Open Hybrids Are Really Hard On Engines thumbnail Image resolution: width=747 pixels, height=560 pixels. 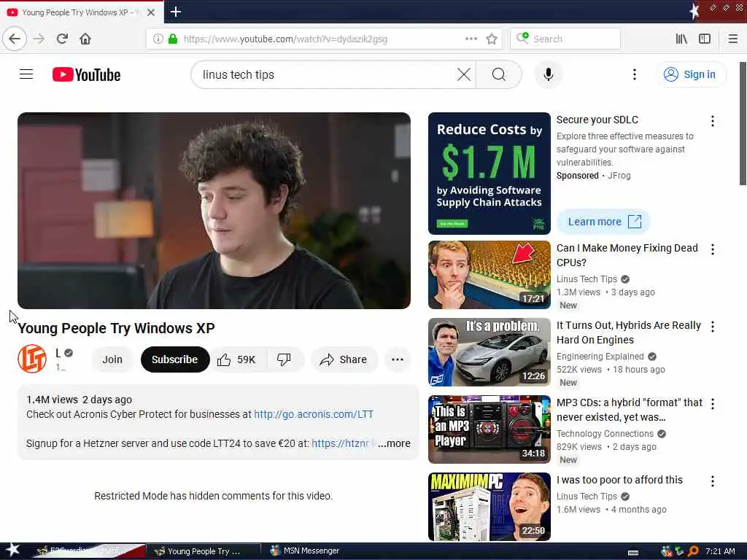tap(489, 352)
